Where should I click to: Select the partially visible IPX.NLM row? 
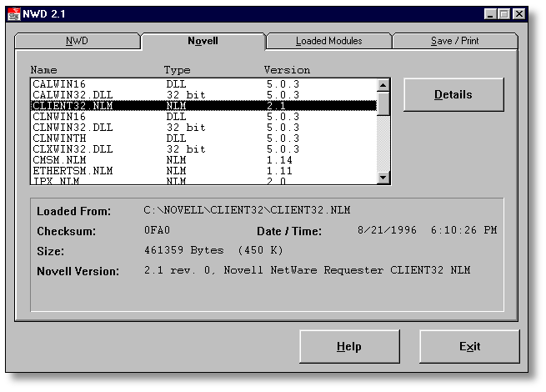coord(203,180)
